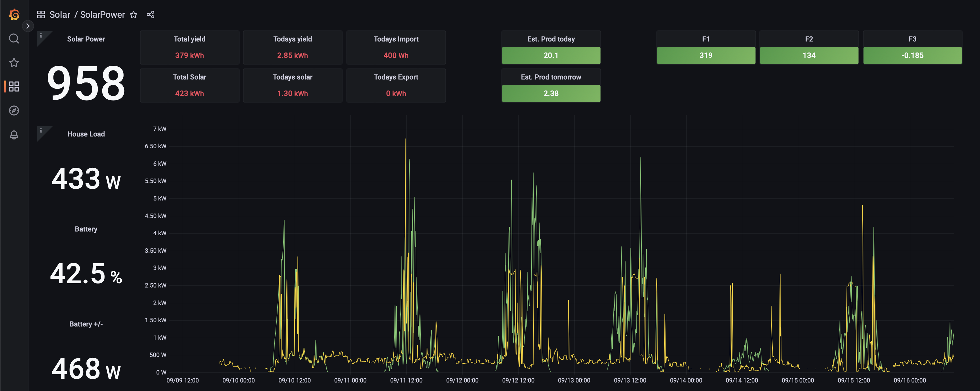Open the Total yield panel title menu
The height and width of the screenshot is (391, 980).
189,39
